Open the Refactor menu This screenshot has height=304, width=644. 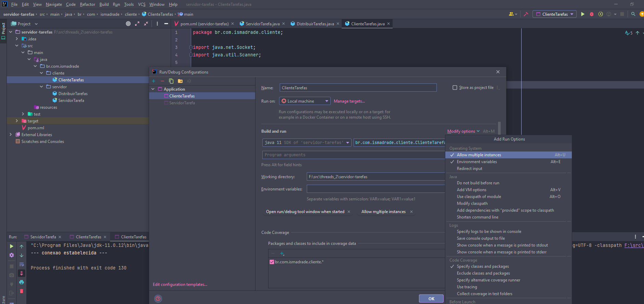88,4
